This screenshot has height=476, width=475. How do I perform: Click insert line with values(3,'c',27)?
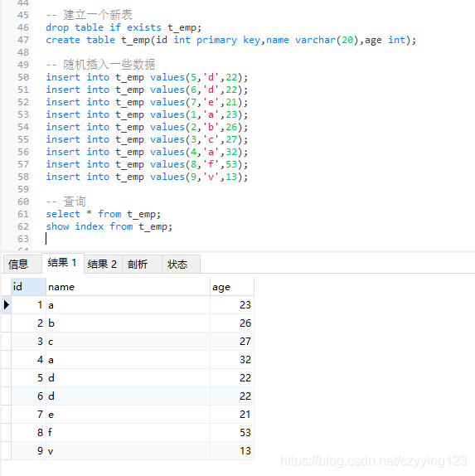[x=147, y=139]
